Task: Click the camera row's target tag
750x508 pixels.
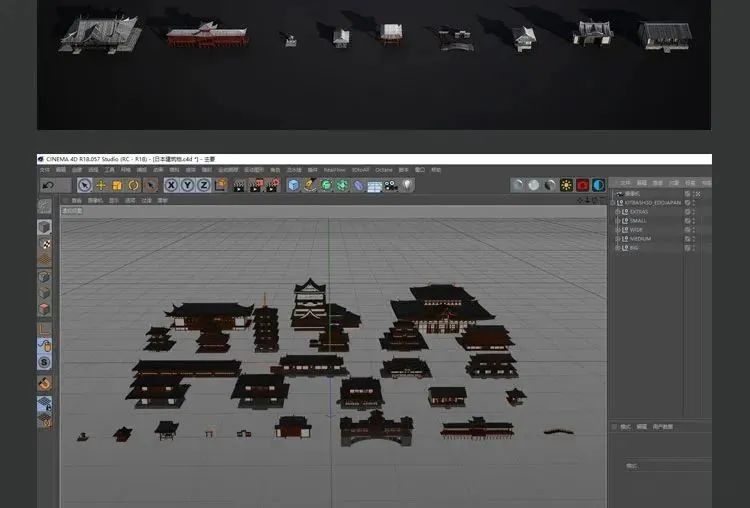Action: coord(698,194)
